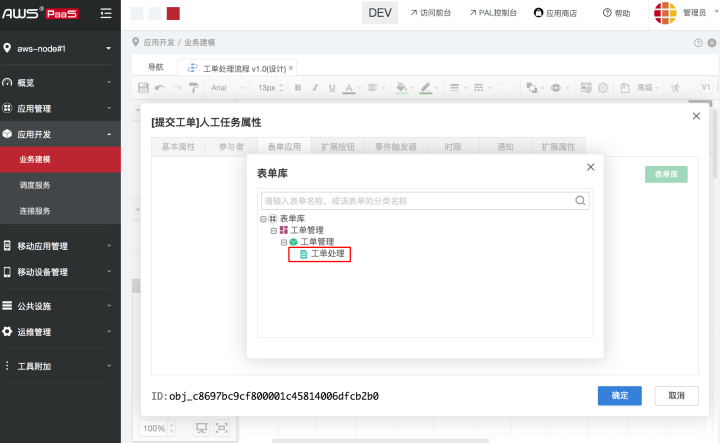This screenshot has width=720, height=443.
Task: Expand the 应用管理 sidebar menu
Action: pos(58,108)
